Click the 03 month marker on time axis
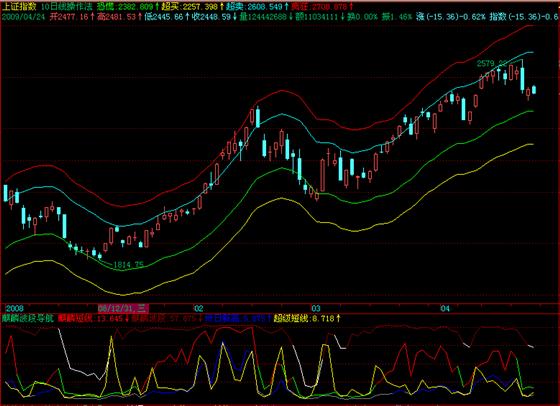560x406 pixels. [x=316, y=308]
